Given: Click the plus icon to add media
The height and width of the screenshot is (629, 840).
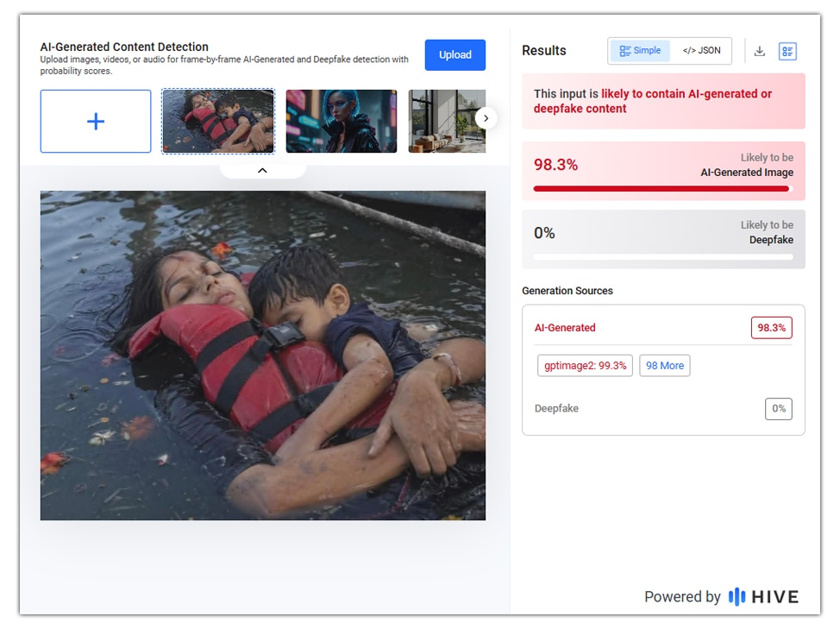Looking at the screenshot, I should [x=96, y=121].
